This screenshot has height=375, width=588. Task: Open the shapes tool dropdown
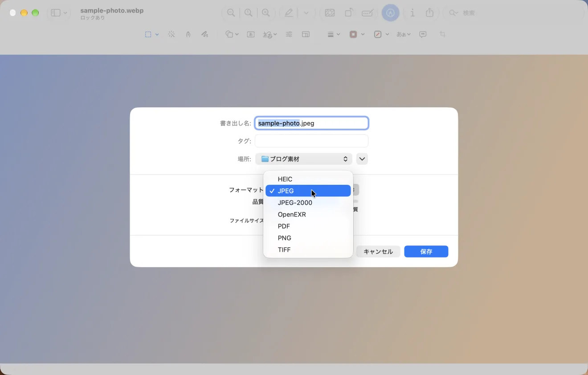click(232, 34)
